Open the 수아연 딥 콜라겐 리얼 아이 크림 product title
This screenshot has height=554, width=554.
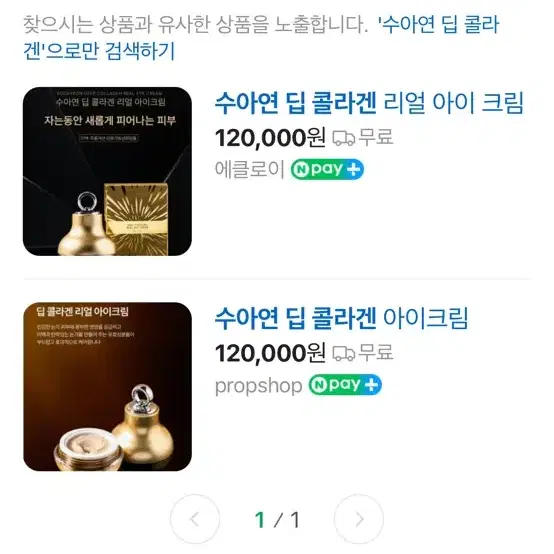click(369, 103)
